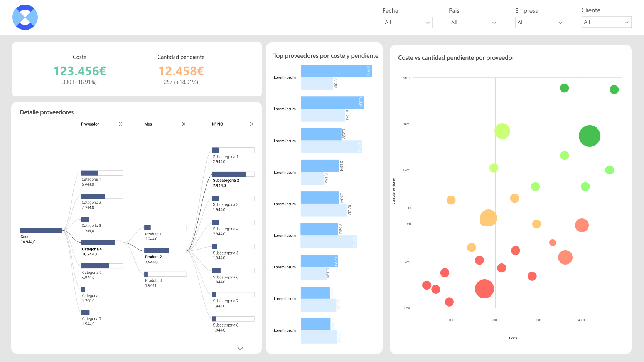Click the large dark green bubble
This screenshot has height=362, width=644.
click(590, 136)
